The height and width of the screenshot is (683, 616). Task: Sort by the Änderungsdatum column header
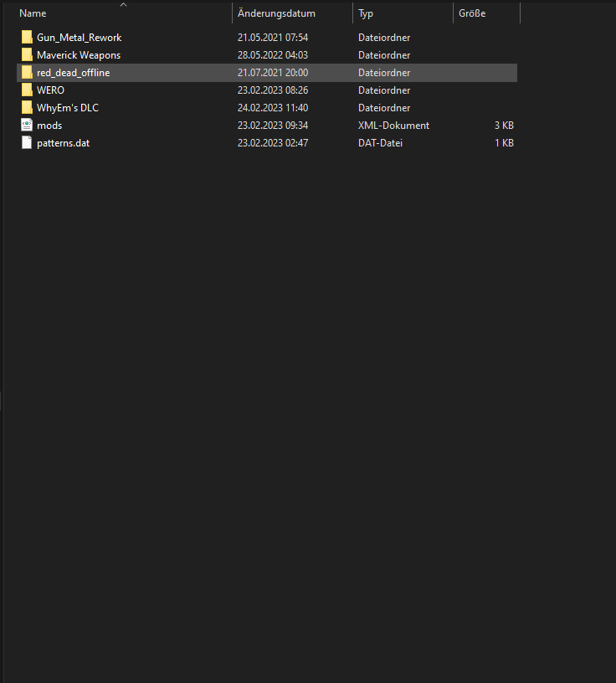tap(276, 13)
